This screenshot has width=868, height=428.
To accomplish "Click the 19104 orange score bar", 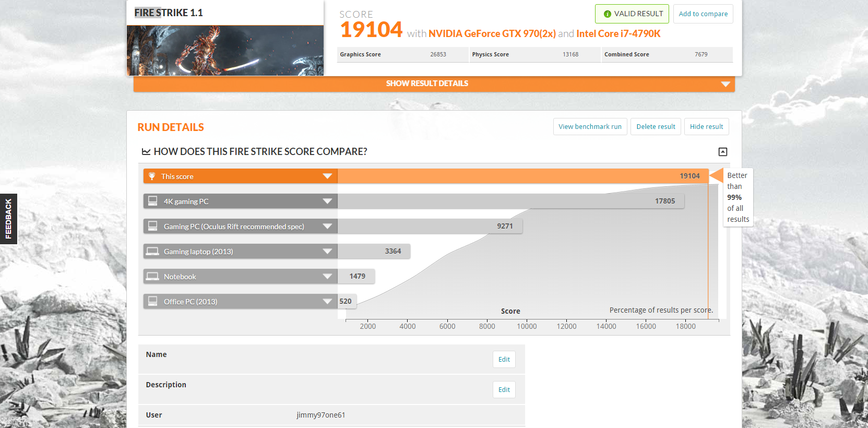I will 522,176.
